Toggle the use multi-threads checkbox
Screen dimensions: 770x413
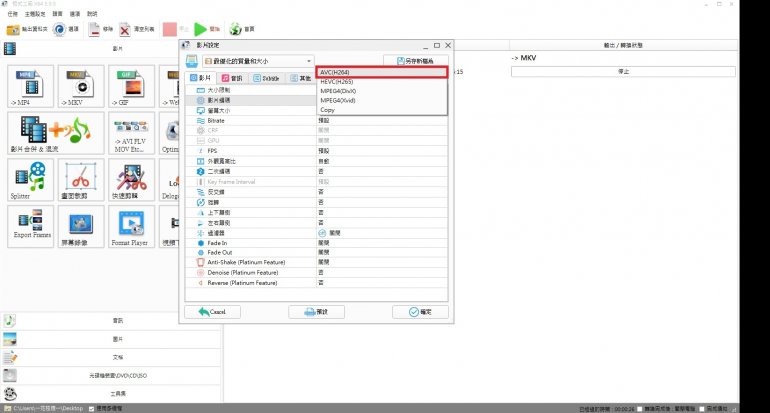tap(91, 409)
